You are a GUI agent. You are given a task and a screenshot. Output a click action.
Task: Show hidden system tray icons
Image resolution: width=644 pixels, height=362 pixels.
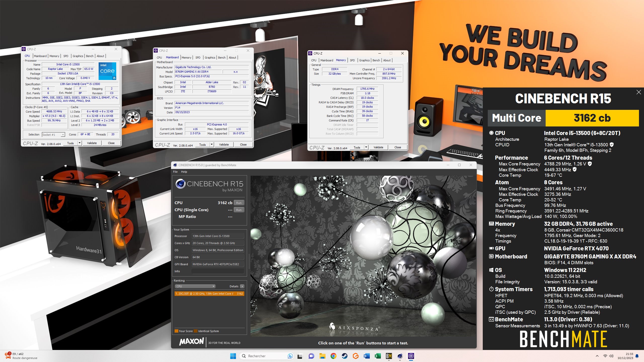coord(597,356)
